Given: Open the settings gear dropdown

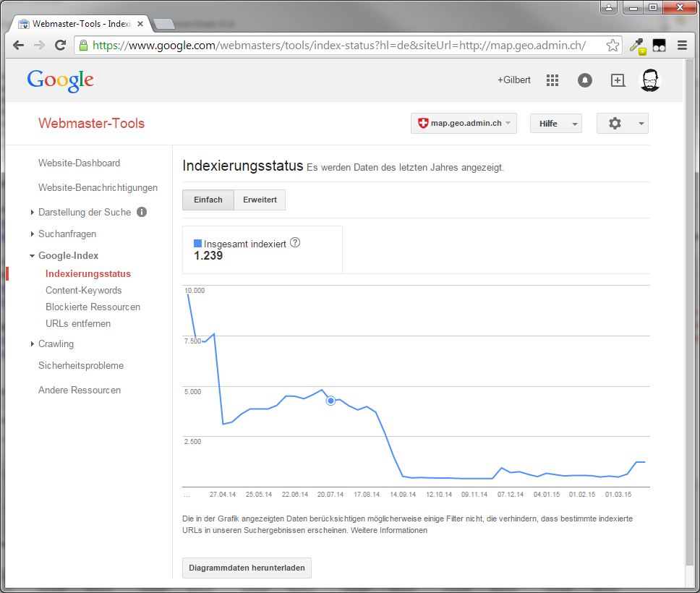Looking at the screenshot, I should click(623, 123).
